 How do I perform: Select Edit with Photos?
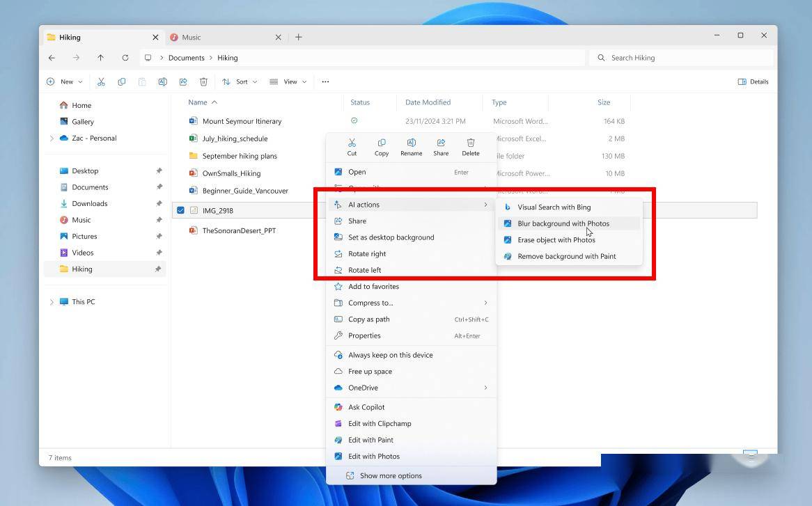point(411,457)
